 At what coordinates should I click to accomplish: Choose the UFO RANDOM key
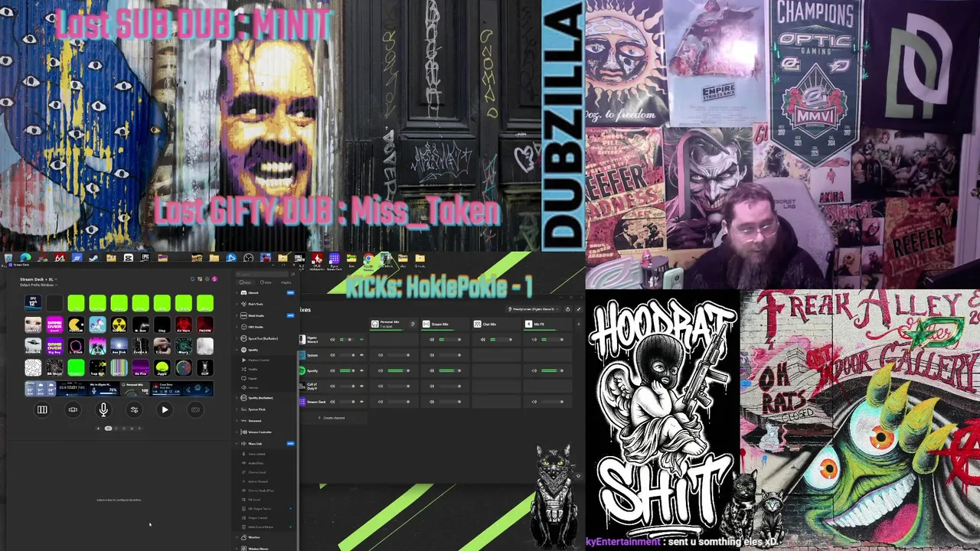click(x=33, y=346)
